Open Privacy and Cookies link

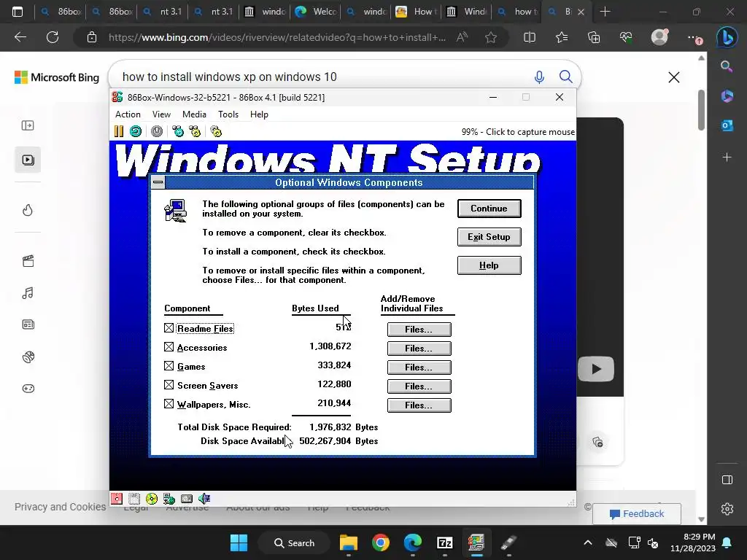coord(60,507)
